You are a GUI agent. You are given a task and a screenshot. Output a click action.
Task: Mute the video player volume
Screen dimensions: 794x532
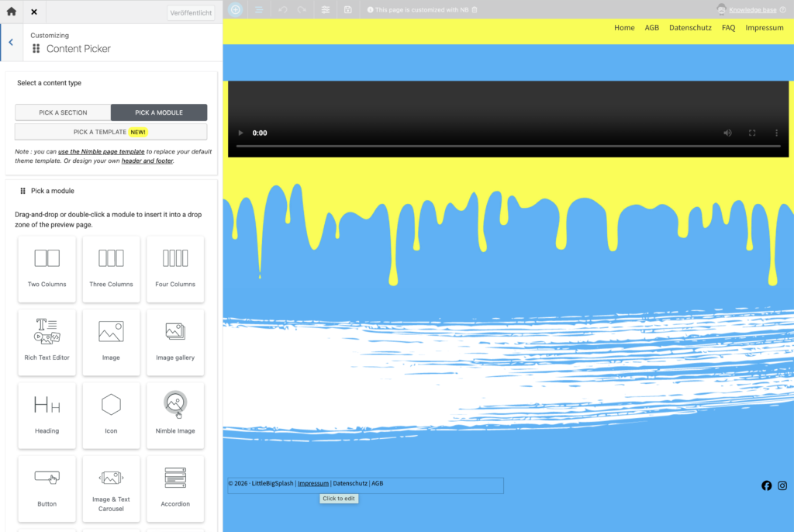[x=727, y=133]
